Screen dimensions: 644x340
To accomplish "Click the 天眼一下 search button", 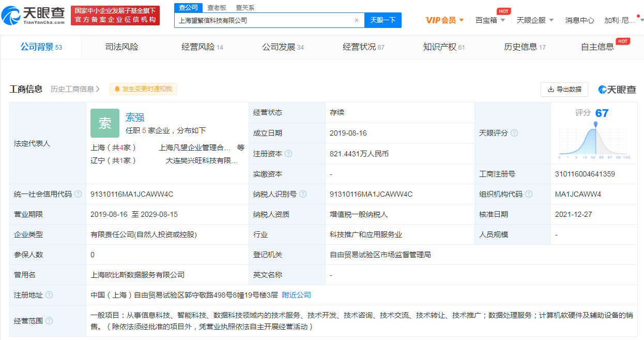I will 383,20.
